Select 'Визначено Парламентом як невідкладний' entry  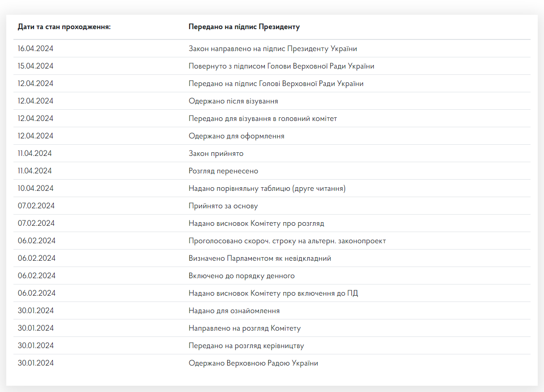[x=259, y=258]
